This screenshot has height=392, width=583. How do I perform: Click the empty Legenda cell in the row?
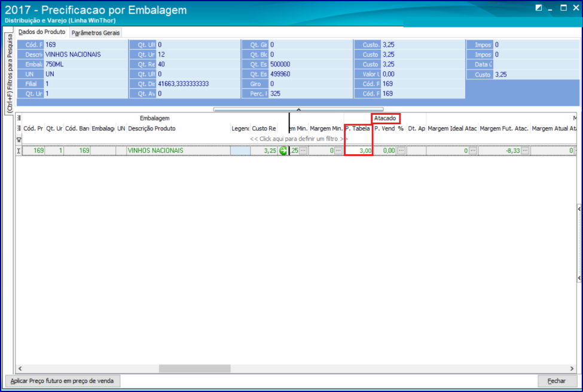pos(240,151)
